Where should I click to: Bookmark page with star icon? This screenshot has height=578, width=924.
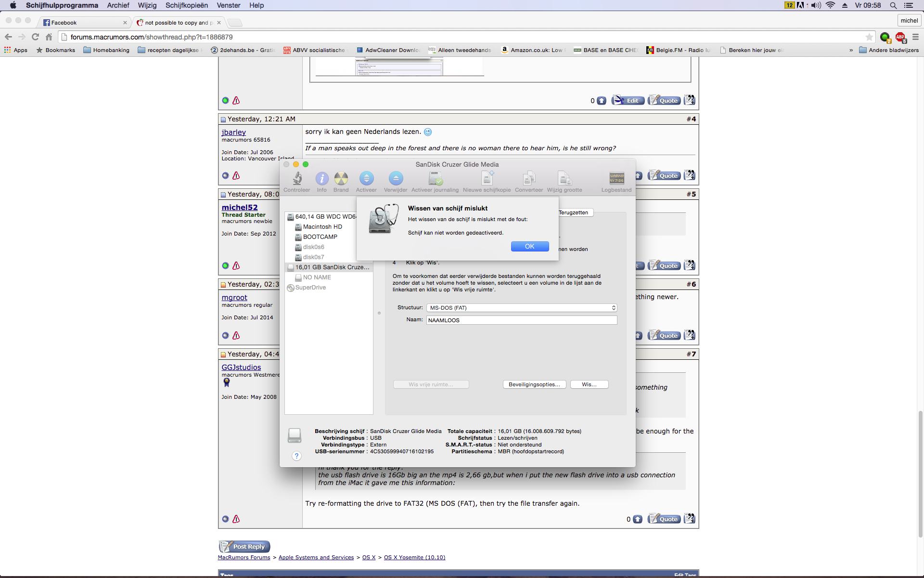pos(869,37)
